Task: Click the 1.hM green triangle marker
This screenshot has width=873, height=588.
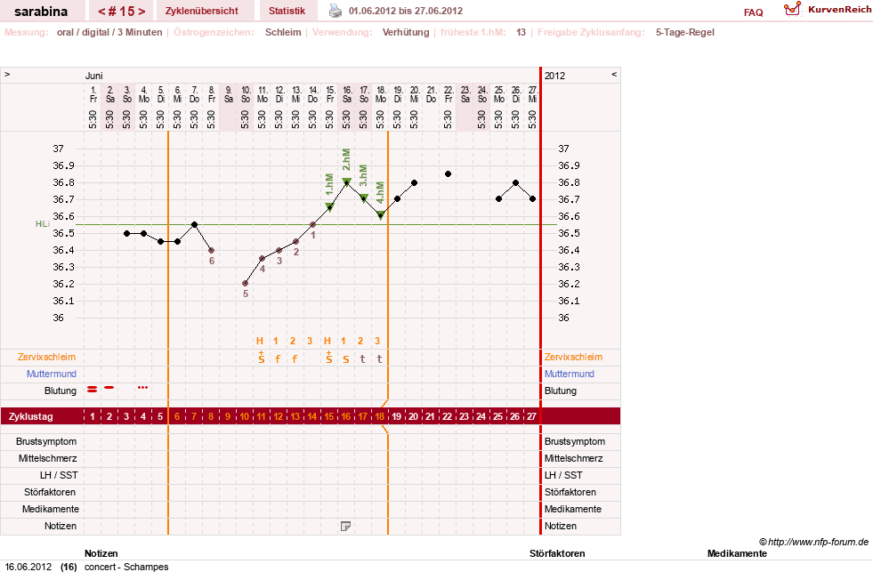Action: (329, 207)
